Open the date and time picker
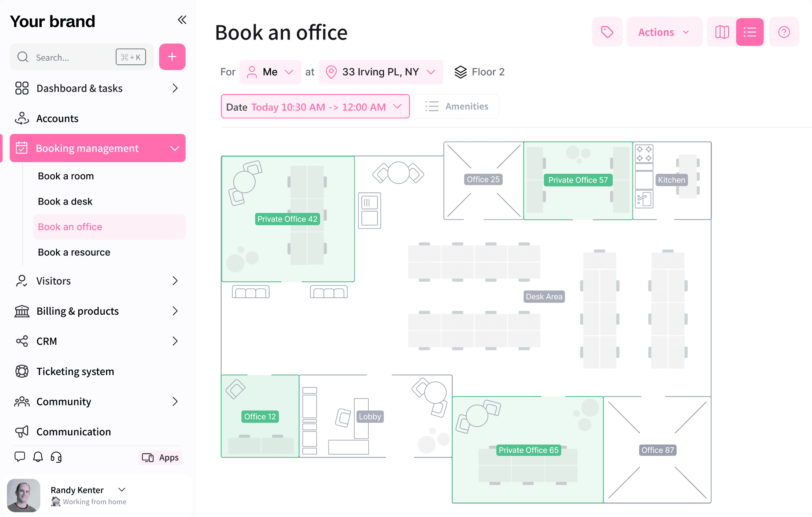812x517 pixels. point(315,106)
